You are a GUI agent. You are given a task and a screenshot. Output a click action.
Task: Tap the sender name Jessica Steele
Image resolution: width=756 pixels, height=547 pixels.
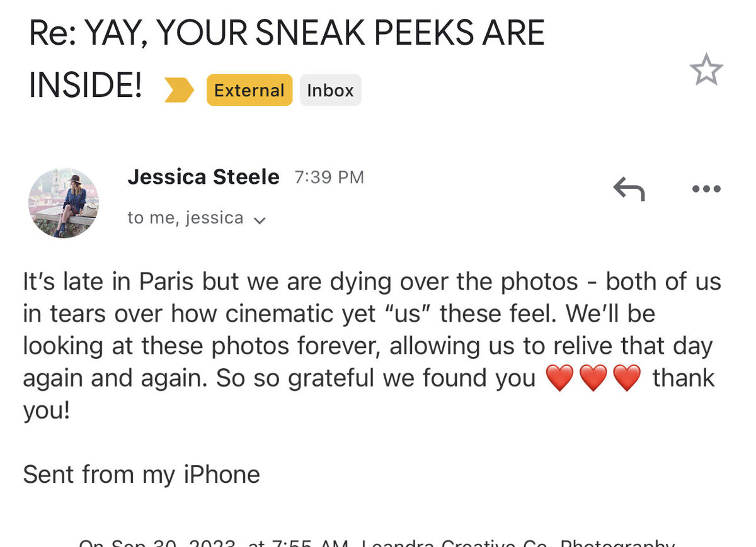pos(203,177)
